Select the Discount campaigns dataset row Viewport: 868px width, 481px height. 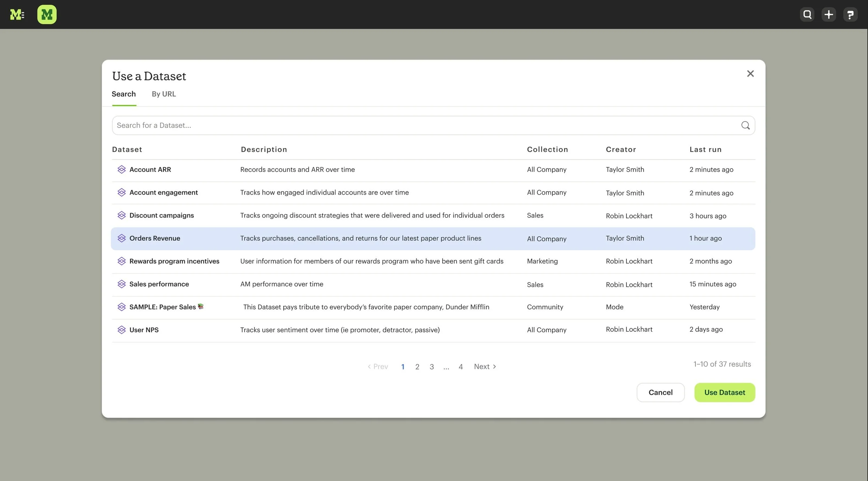161,215
